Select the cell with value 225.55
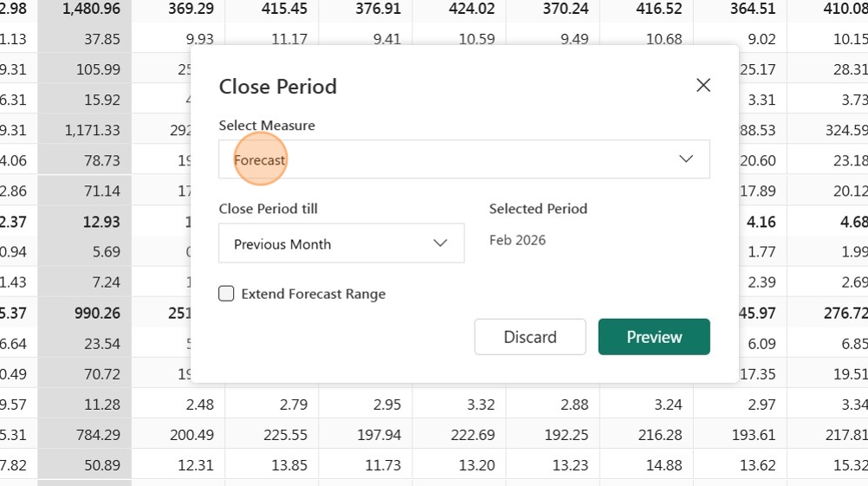Viewport: 868px width, 486px height. tap(272, 435)
